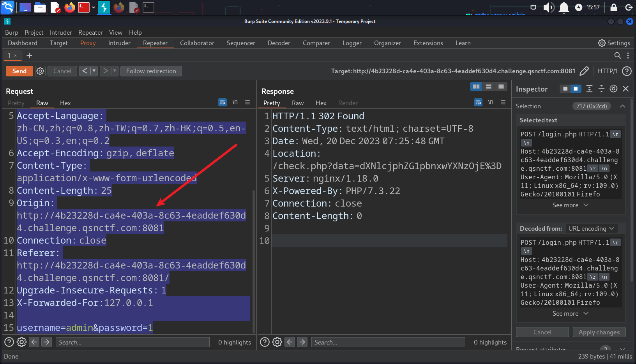Expand See more under Selected text
This screenshot has width=636, height=364.
pos(570,205)
